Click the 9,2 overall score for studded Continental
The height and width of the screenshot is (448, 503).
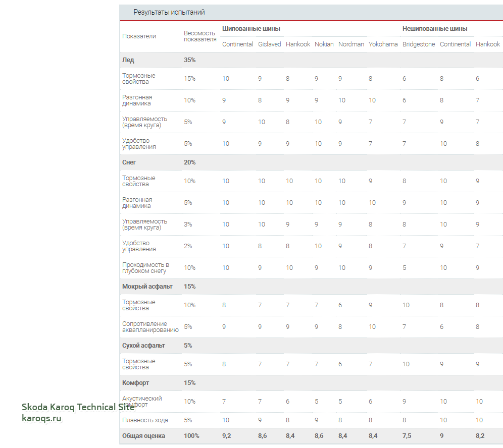226,436
